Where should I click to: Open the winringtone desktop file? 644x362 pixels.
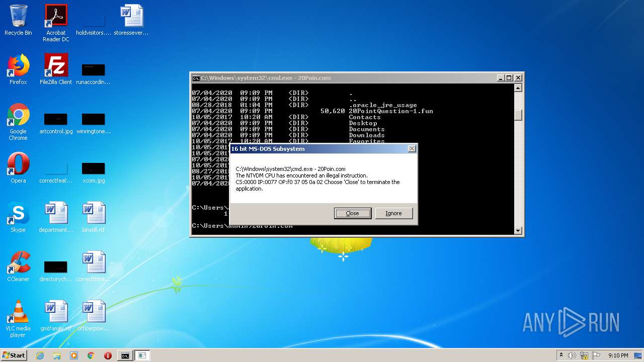pos(94,123)
